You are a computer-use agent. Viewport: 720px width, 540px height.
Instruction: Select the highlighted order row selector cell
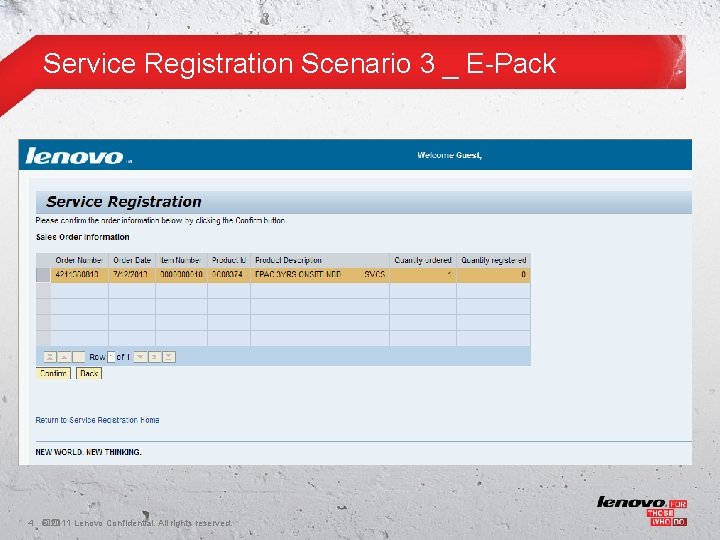coord(43,275)
